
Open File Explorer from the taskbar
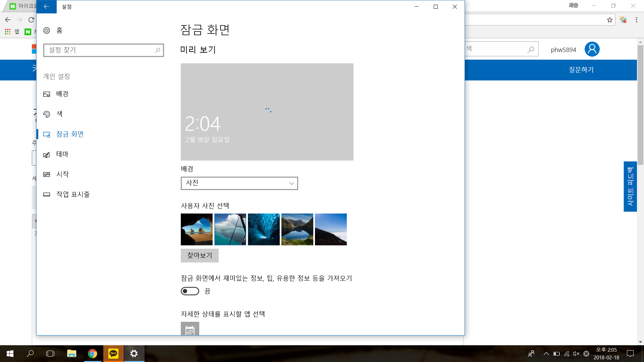click(71, 353)
